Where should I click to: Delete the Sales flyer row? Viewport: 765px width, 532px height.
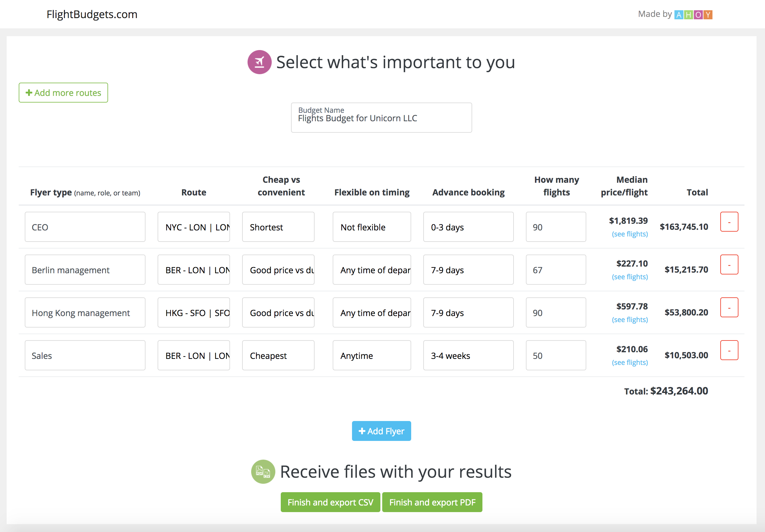coord(729,350)
